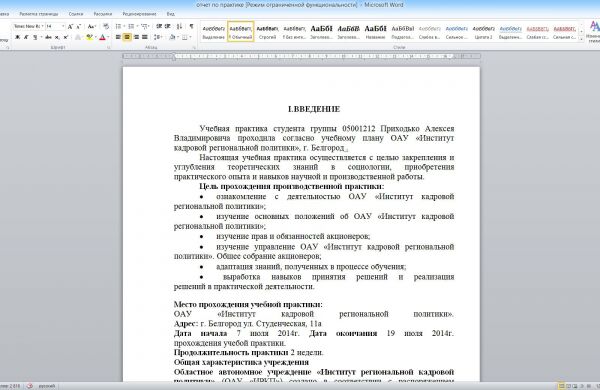This screenshot has height=390, width=600.
Task: Switch to Print Layout view
Action: (561, 386)
